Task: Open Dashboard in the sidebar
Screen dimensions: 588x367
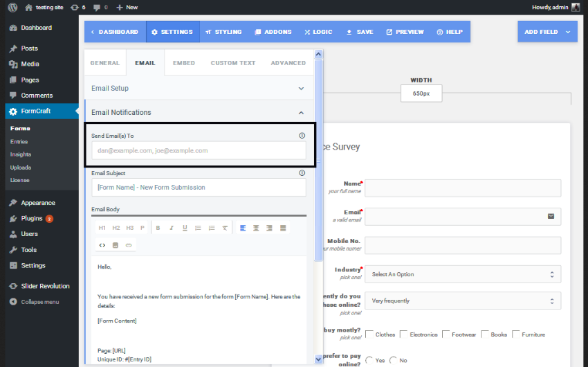Action: coord(37,28)
